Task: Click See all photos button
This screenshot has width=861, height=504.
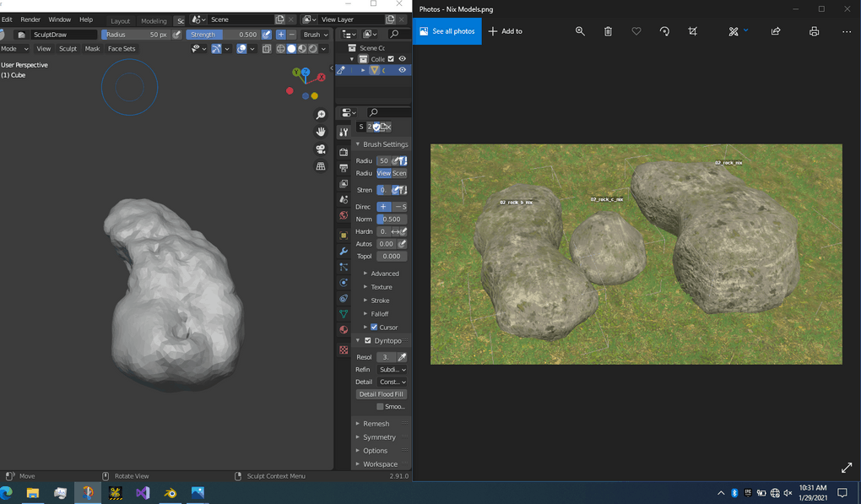Action: click(x=447, y=31)
